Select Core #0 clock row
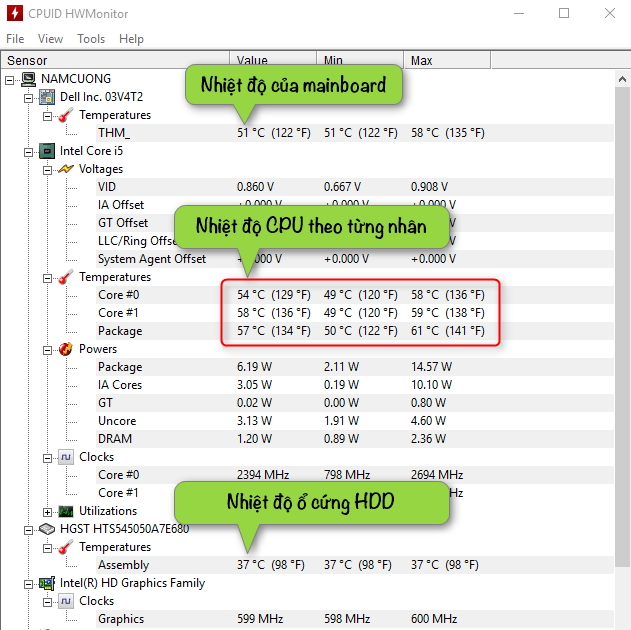The width and height of the screenshot is (631, 630). tap(355, 475)
